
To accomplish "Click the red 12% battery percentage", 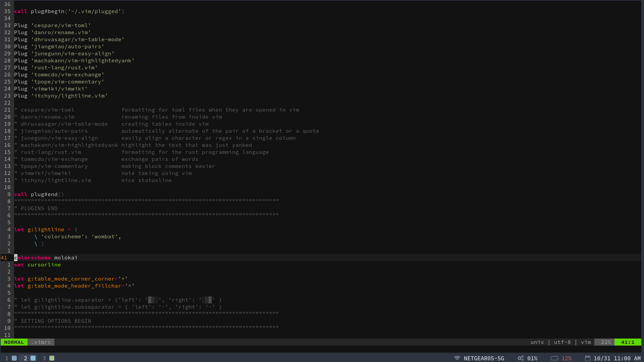I will (567, 358).
